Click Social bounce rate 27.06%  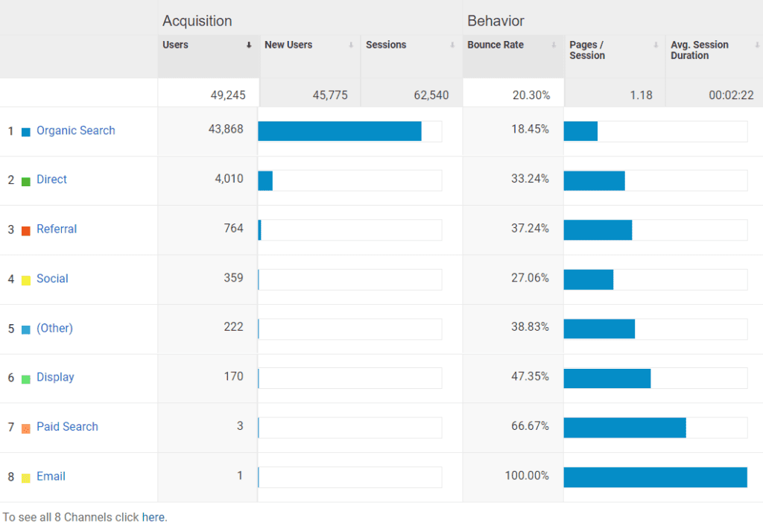click(x=530, y=277)
